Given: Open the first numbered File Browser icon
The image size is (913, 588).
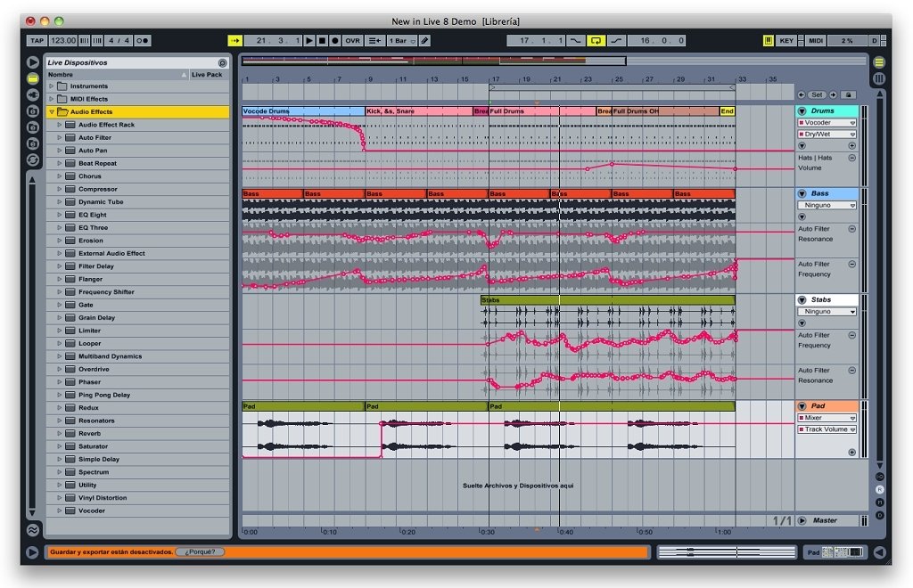Looking at the screenshot, I should coord(33,110).
